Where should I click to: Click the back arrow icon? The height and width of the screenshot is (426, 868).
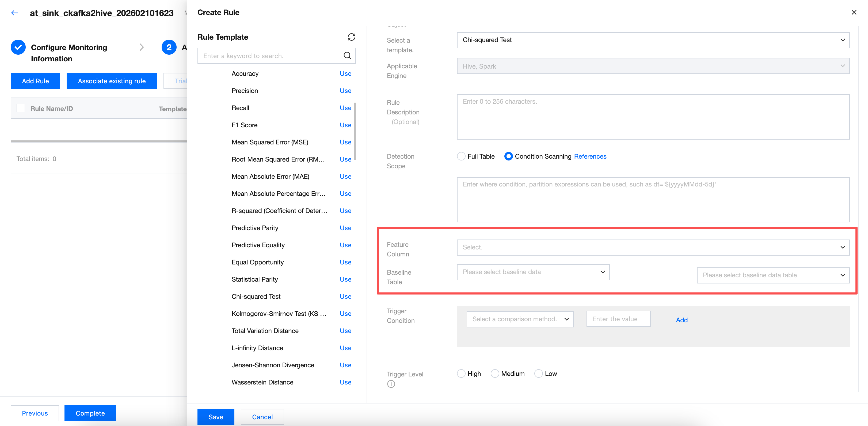pos(14,13)
